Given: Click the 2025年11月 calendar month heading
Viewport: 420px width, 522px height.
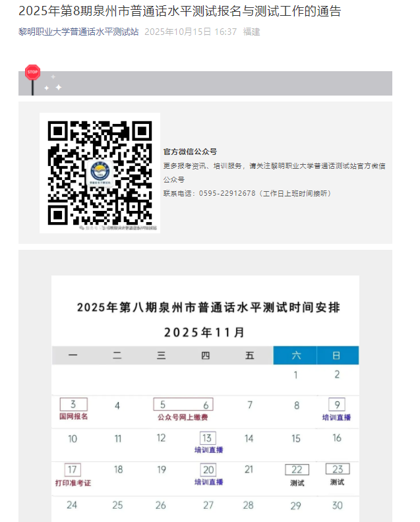Looking at the screenshot, I should [204, 332].
